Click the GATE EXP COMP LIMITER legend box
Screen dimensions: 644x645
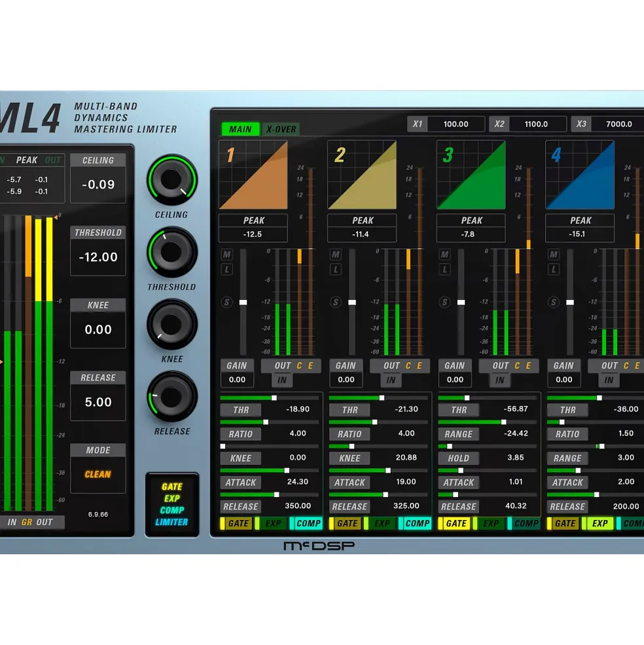click(172, 505)
